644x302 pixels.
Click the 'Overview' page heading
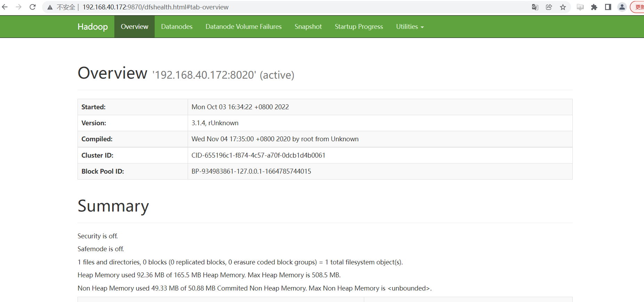(x=112, y=73)
